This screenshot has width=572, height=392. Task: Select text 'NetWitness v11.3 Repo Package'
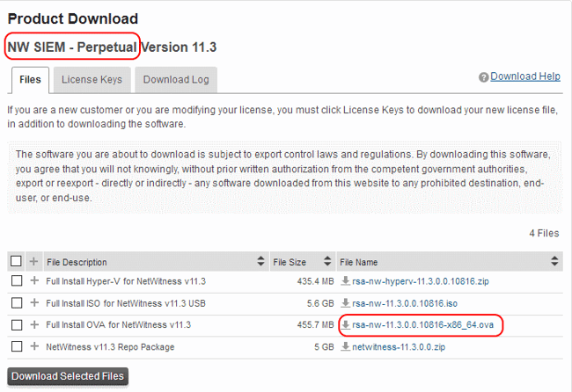[110, 347]
